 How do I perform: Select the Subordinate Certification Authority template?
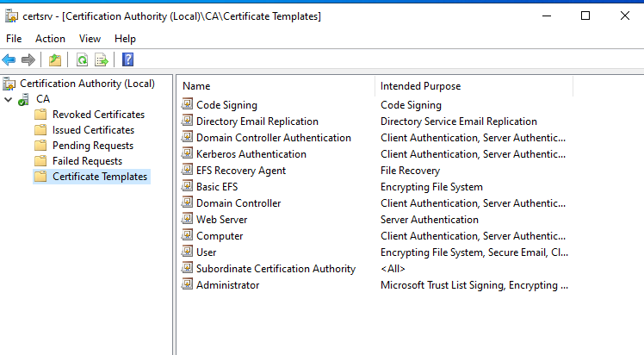point(276,269)
